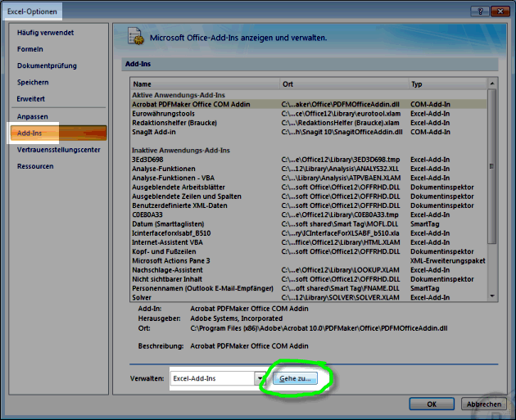Open the Verwalten dropdown arrow
The width and height of the screenshot is (516, 420).
(260, 378)
